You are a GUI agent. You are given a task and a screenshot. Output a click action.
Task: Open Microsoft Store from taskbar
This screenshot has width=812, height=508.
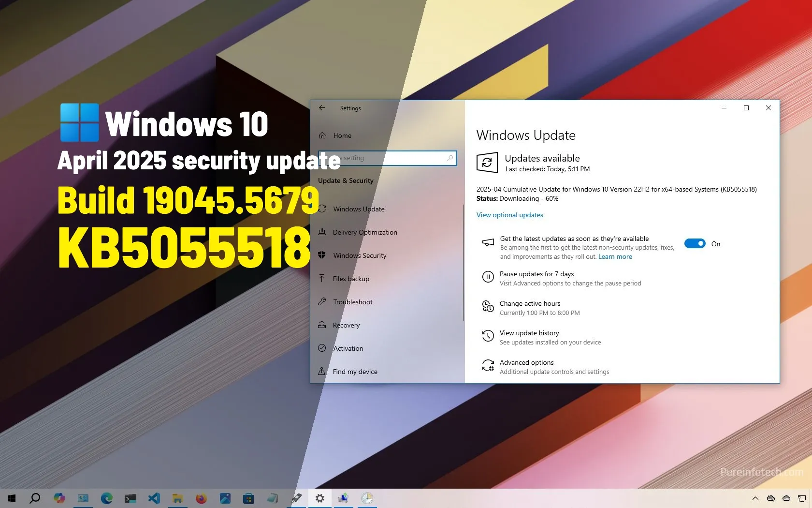coord(248,498)
